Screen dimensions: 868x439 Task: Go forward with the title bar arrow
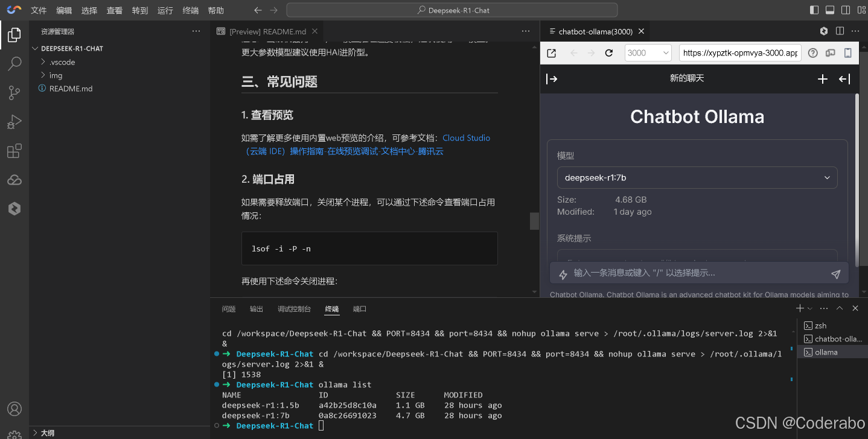tap(273, 10)
